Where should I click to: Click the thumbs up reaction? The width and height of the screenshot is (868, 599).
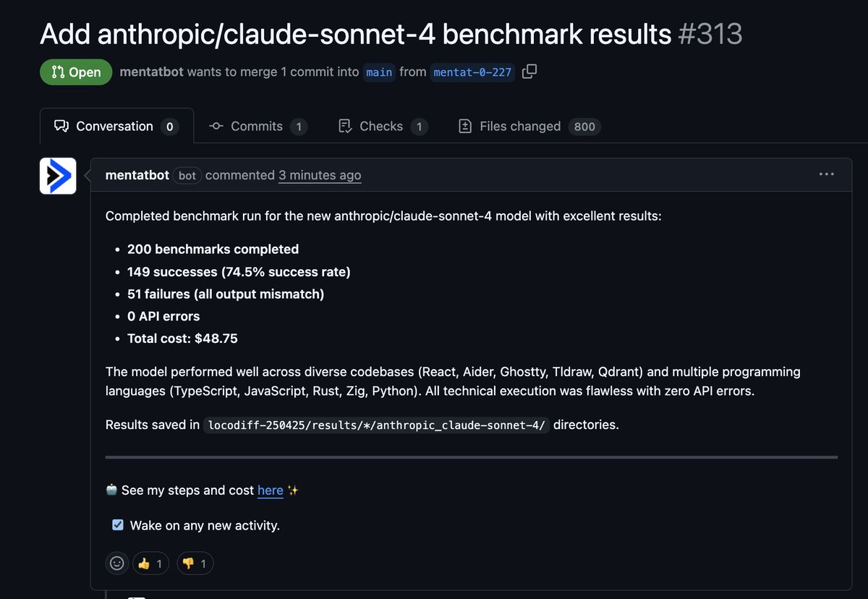pyautogui.click(x=152, y=563)
